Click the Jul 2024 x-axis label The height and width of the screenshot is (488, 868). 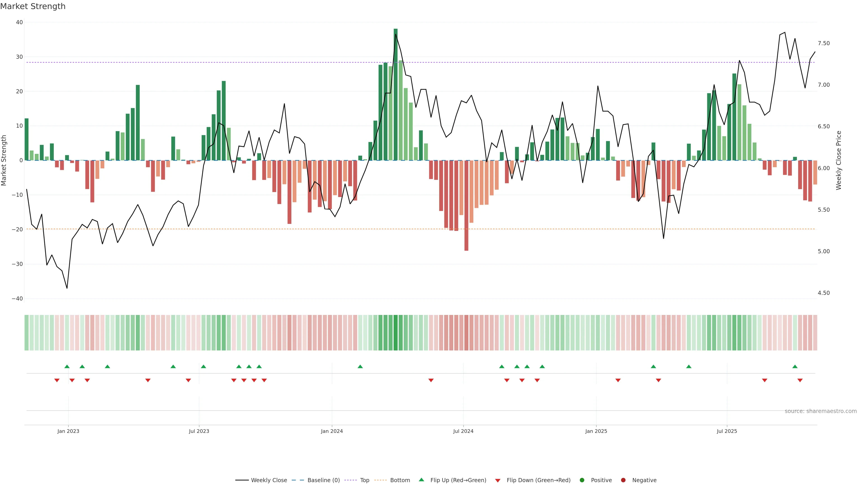pos(463,431)
